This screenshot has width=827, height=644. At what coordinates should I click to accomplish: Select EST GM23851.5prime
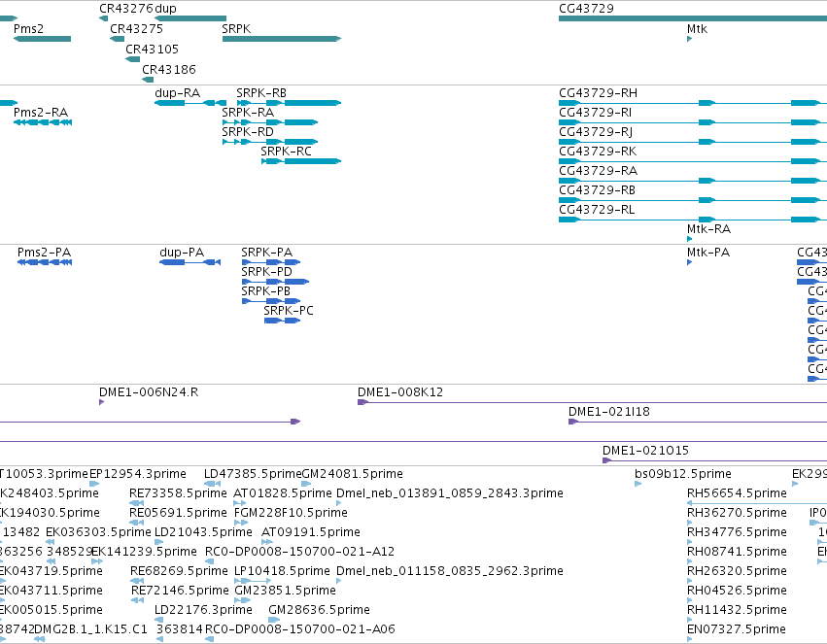[x=243, y=600]
